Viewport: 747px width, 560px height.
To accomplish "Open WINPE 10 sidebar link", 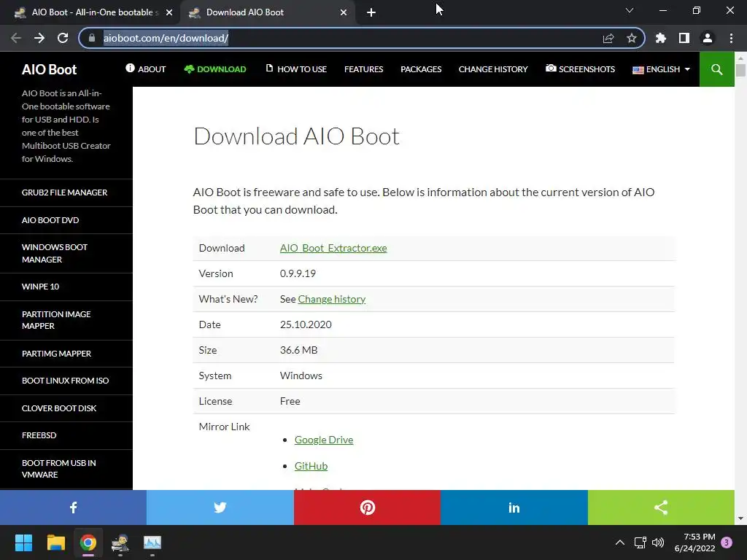I will point(41,287).
